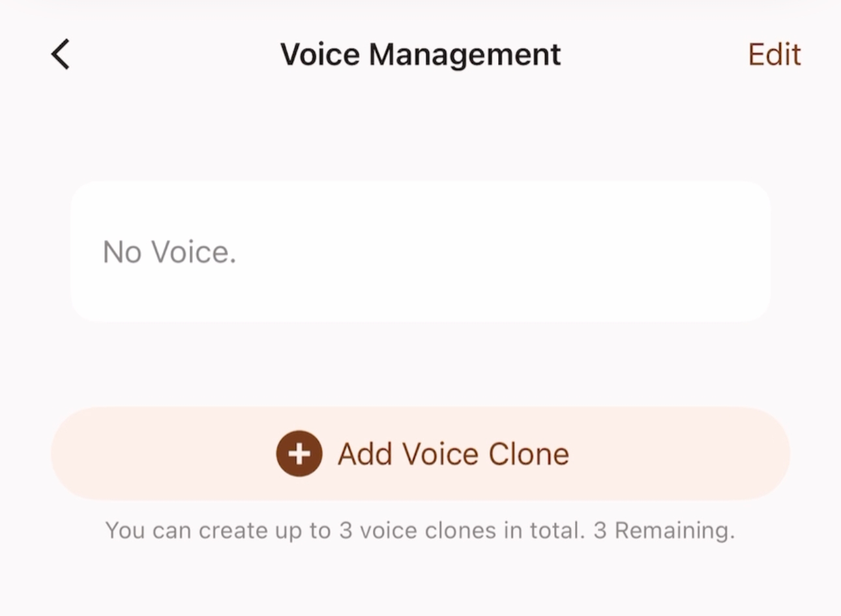Tap the Voice Management title text
Screen dimensions: 841x616
(420, 54)
